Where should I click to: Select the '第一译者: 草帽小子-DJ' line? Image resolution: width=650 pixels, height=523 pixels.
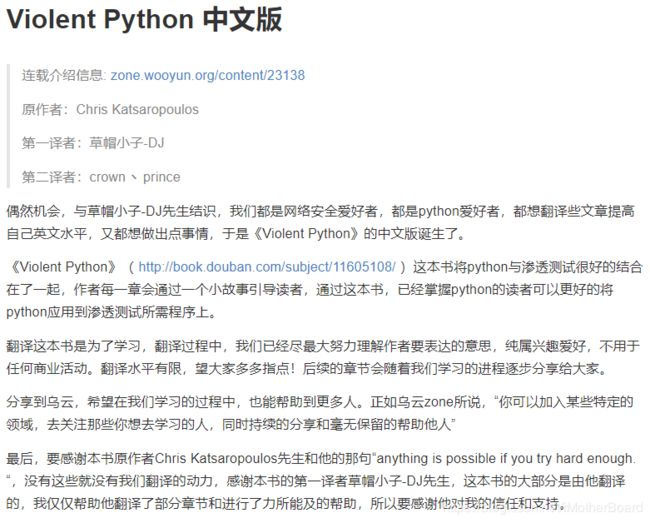pyautogui.click(x=93, y=143)
